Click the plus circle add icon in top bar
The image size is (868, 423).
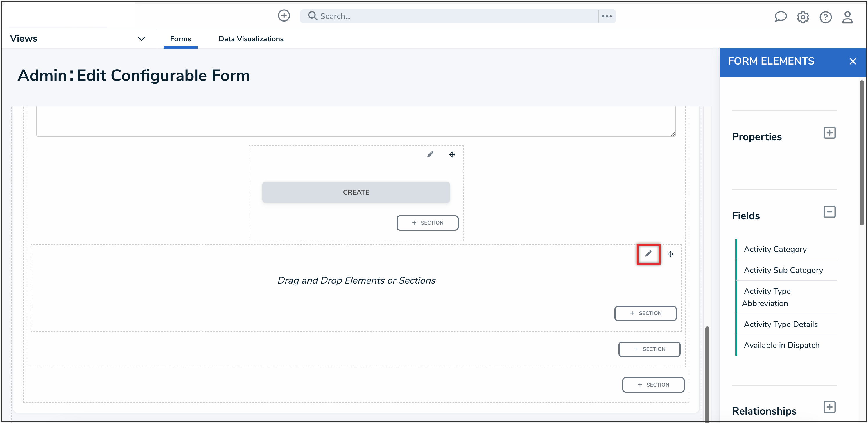(x=284, y=16)
